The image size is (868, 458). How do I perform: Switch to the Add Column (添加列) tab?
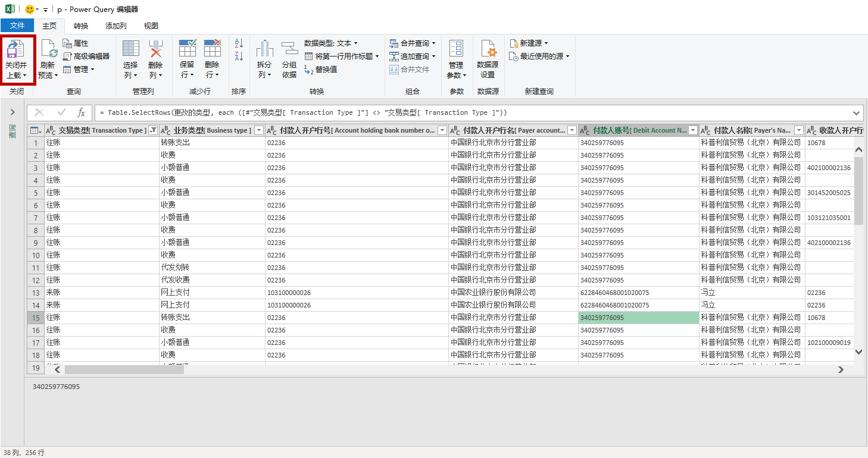(x=115, y=26)
